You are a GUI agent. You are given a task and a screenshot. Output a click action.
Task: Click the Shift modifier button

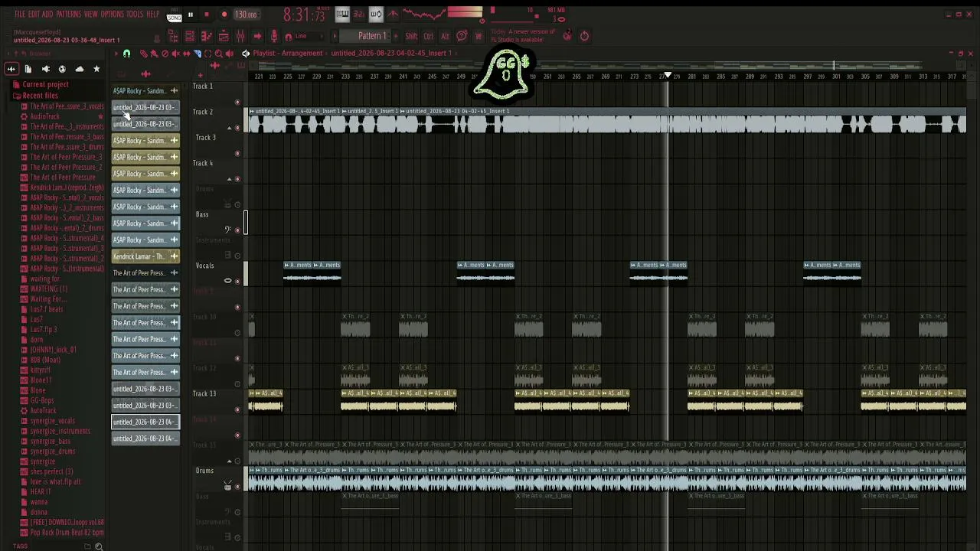(411, 36)
